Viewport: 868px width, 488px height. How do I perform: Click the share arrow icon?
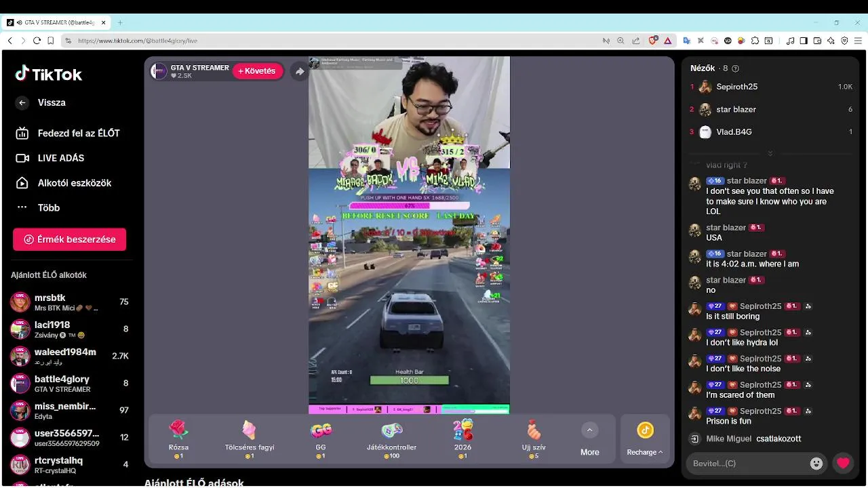tap(299, 71)
